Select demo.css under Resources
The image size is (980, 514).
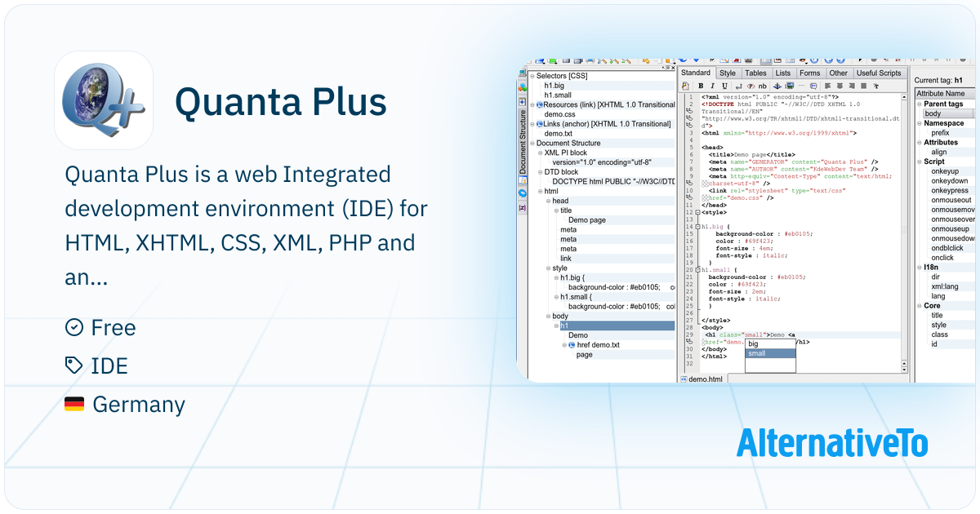click(559, 114)
